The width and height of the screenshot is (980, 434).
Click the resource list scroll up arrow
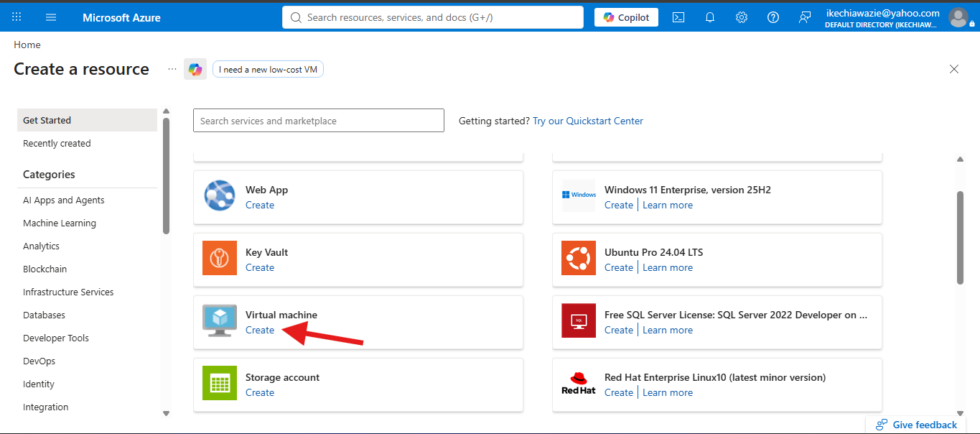coord(961,160)
